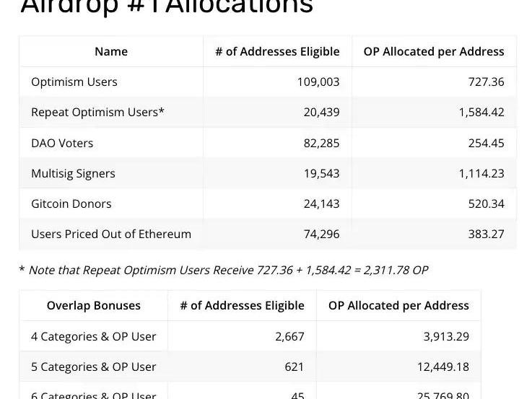Click the 520.34 OP allocation cell
Viewport: 532px width, 399px height.
point(486,203)
